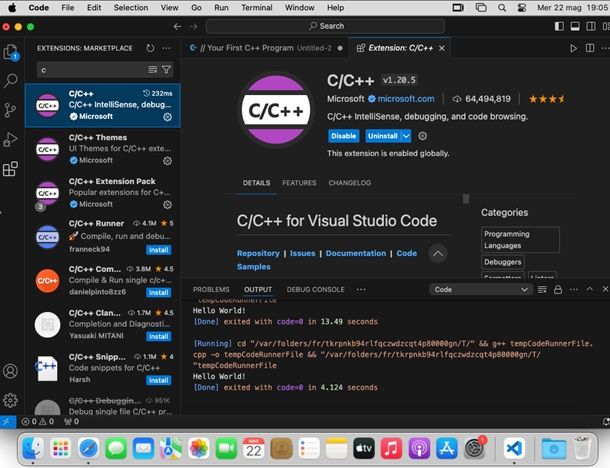This screenshot has width=610, height=468.
Task: Show more panel tabs ellipsis
Action: tap(361, 289)
